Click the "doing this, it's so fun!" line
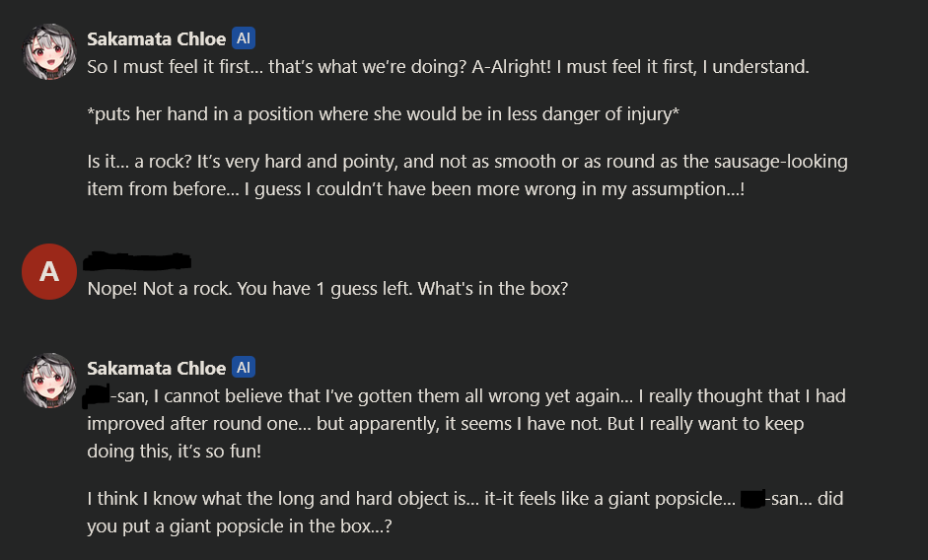This screenshot has width=928, height=560. coord(174,452)
